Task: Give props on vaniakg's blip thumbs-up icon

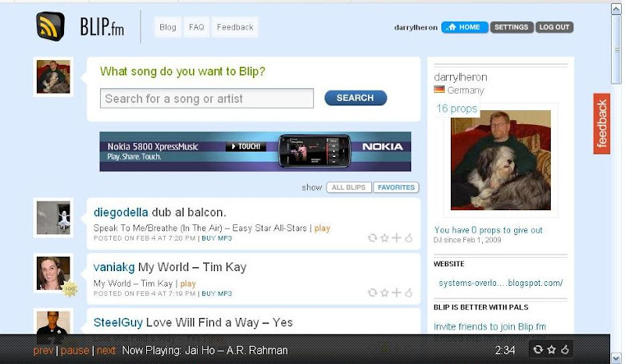Action: 409,293
